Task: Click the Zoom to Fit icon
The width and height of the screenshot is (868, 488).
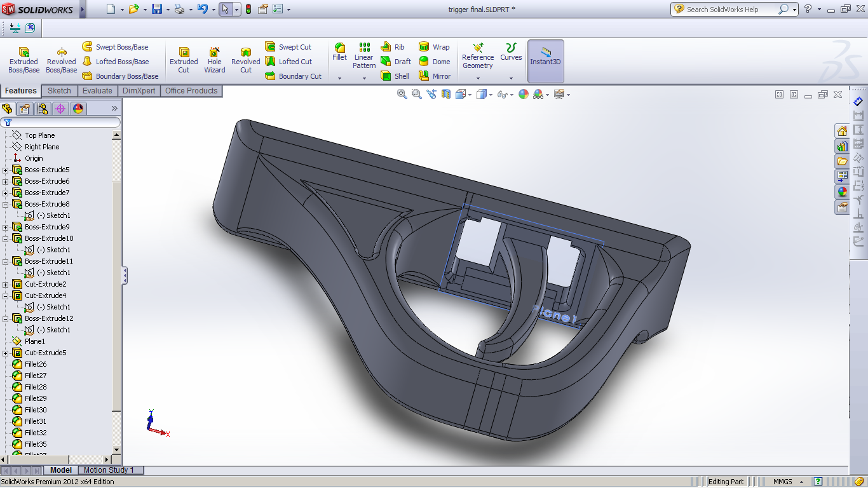Action: point(402,94)
